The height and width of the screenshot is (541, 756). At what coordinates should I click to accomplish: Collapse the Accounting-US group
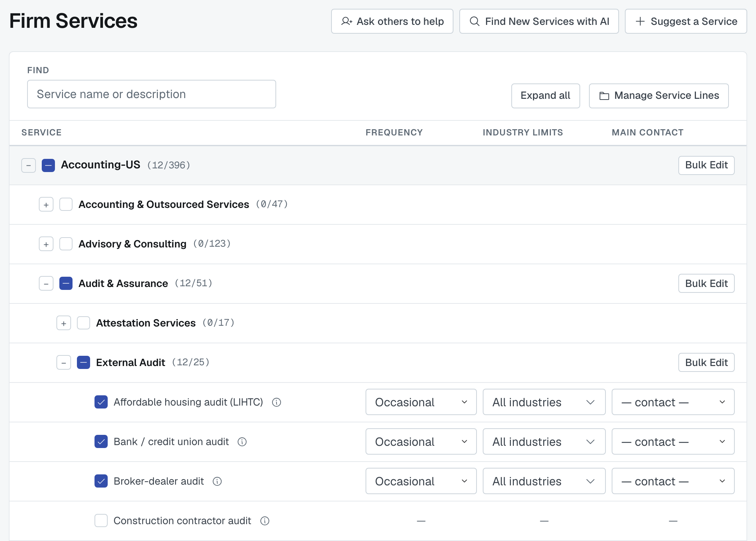click(29, 165)
